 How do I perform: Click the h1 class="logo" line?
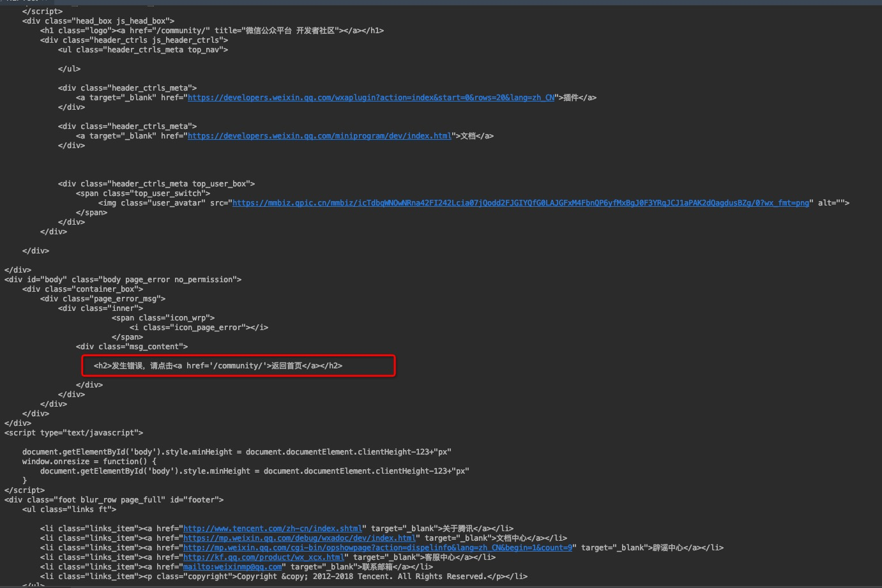(212, 31)
